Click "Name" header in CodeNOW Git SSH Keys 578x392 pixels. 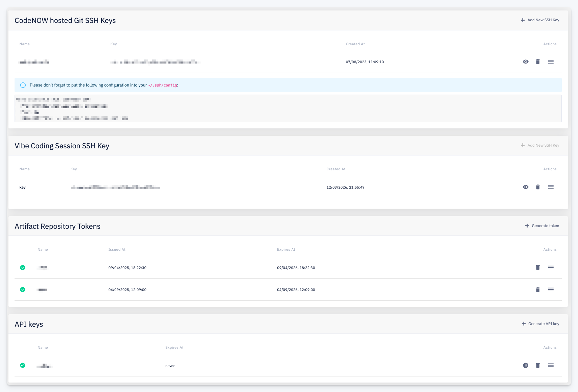click(24, 44)
